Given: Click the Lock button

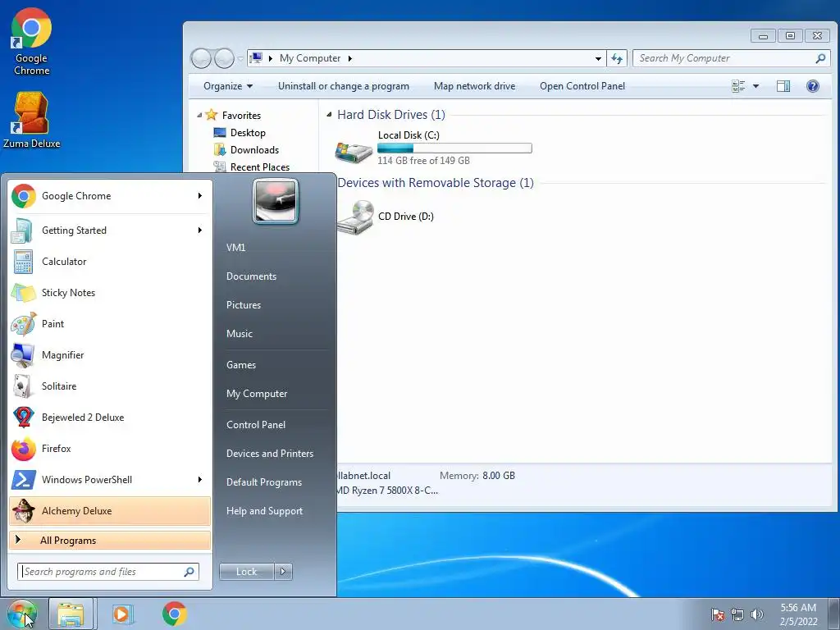Looking at the screenshot, I should click(247, 572).
